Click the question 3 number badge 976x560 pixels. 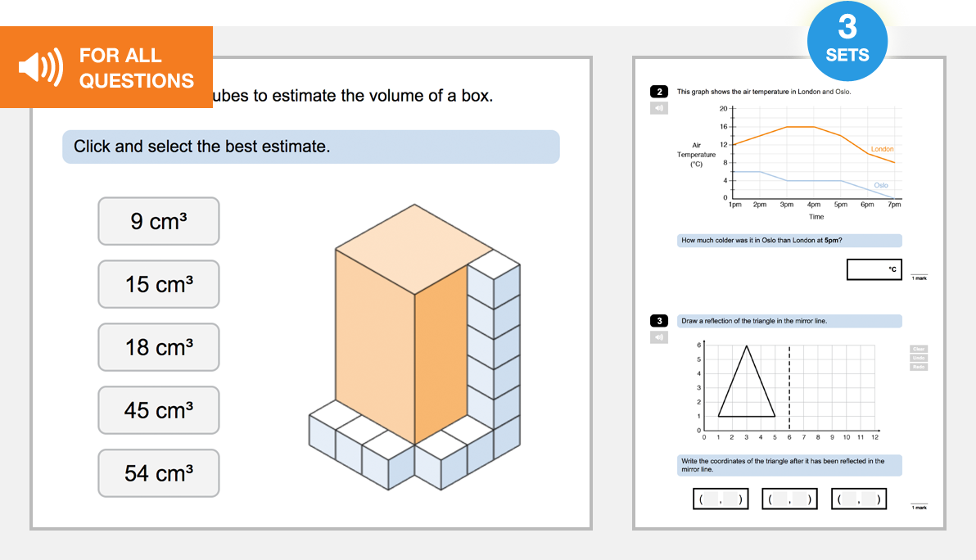point(660,320)
